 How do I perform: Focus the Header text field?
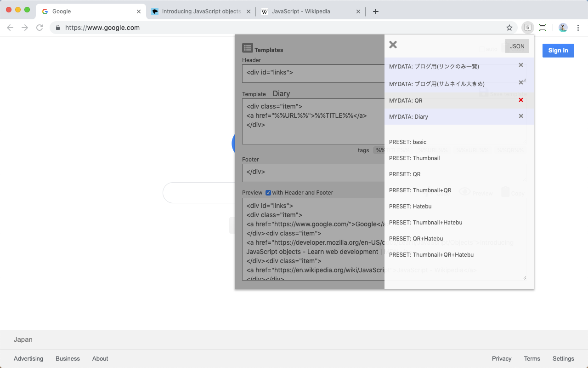pyautogui.click(x=313, y=74)
